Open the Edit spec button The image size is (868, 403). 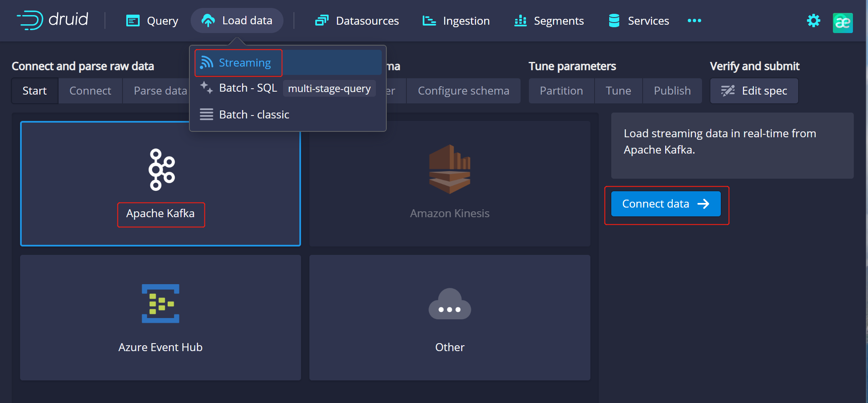[x=754, y=91]
